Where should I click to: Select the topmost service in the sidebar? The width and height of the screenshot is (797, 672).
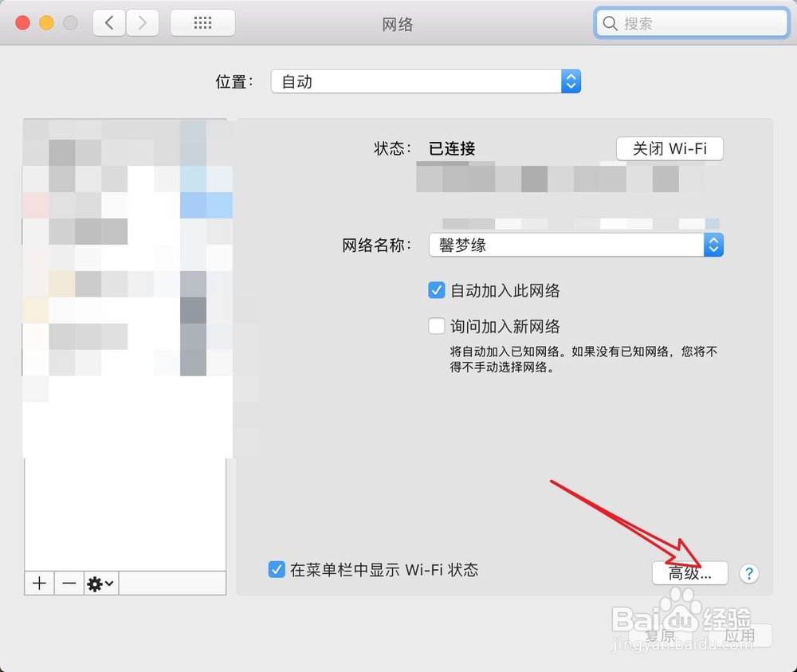tap(125, 136)
